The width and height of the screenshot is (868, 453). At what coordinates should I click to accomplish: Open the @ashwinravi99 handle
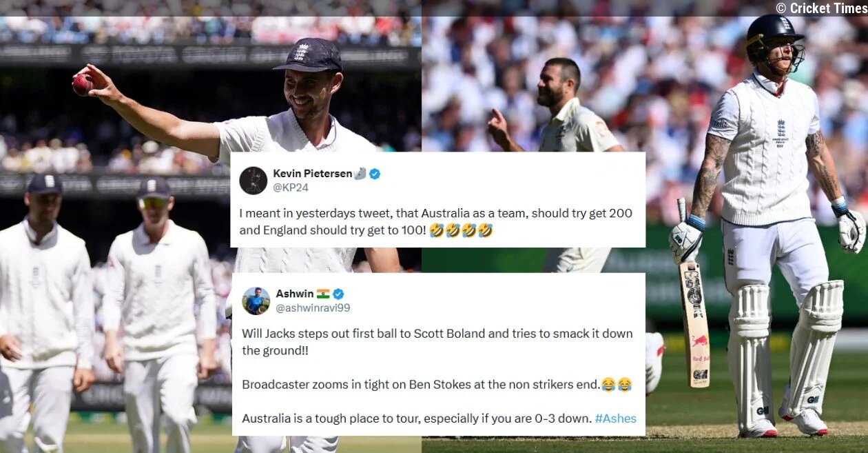[x=313, y=308]
